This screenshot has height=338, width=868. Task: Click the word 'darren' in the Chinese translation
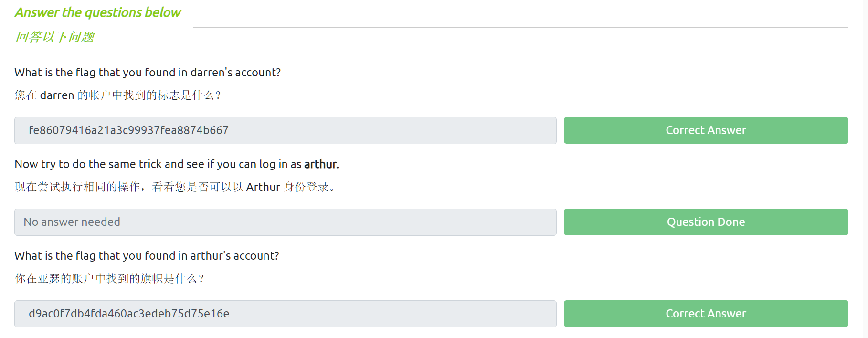click(57, 95)
